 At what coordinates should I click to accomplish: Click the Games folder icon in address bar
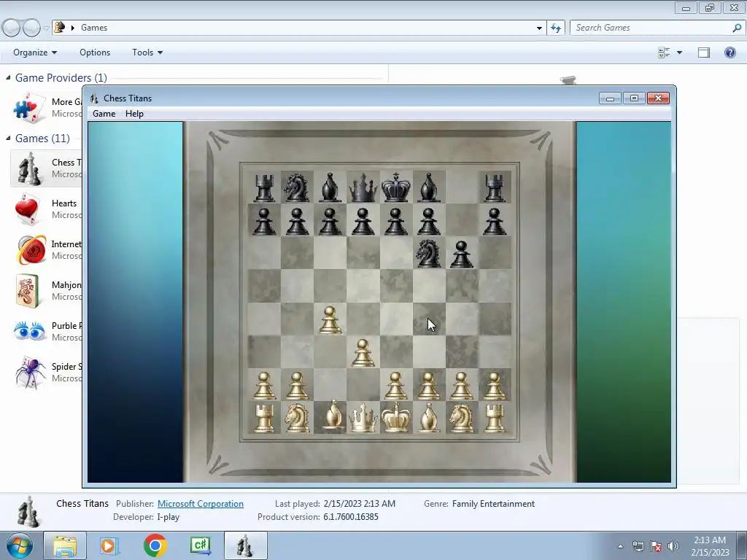click(x=60, y=28)
